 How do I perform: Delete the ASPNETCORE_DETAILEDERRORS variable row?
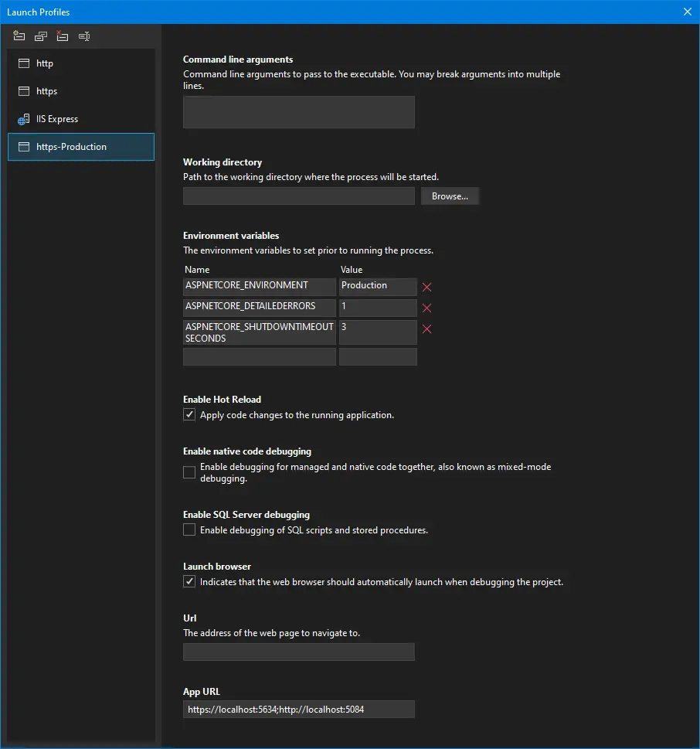tap(426, 308)
